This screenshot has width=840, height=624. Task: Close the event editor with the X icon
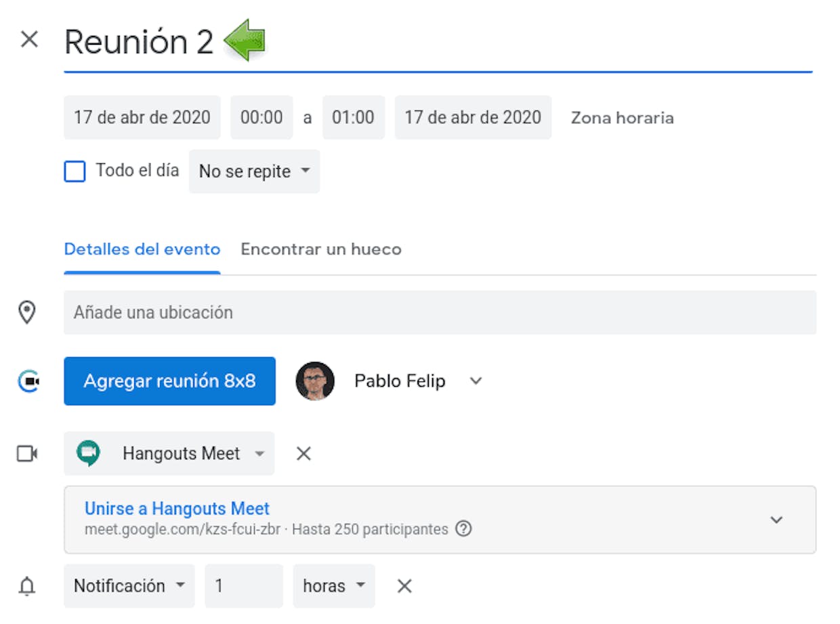point(29,39)
